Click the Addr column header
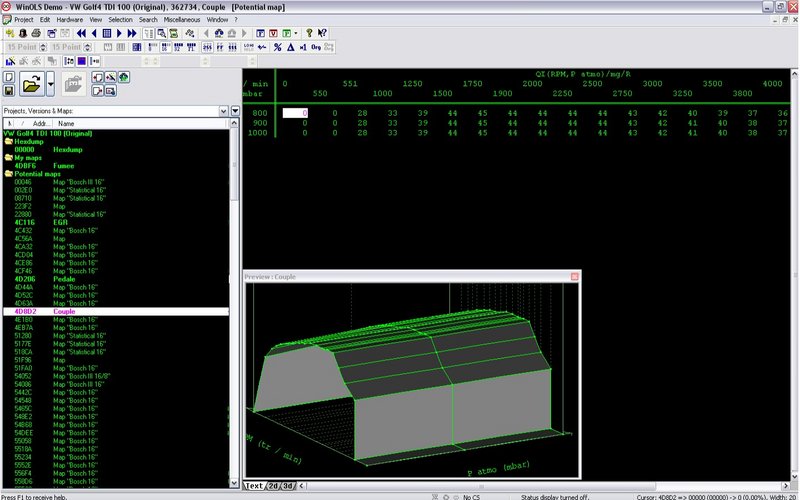The height and width of the screenshot is (500, 800). tap(41, 123)
